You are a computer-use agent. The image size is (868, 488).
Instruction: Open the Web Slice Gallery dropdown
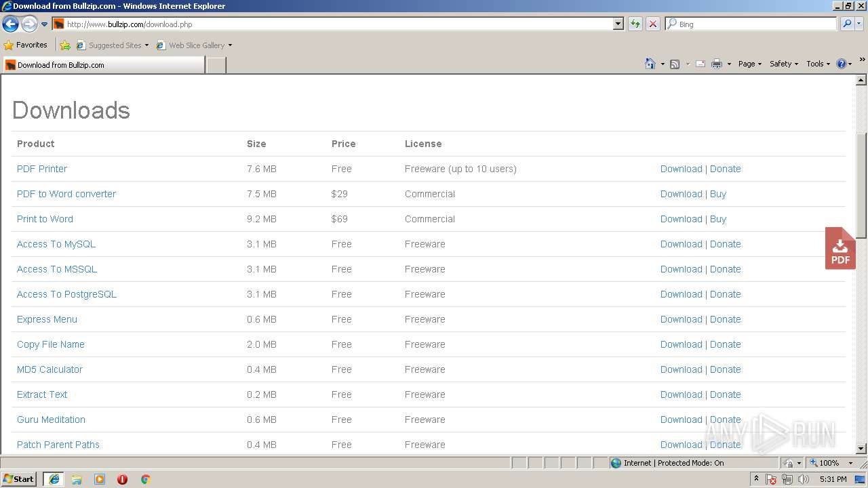coord(195,45)
